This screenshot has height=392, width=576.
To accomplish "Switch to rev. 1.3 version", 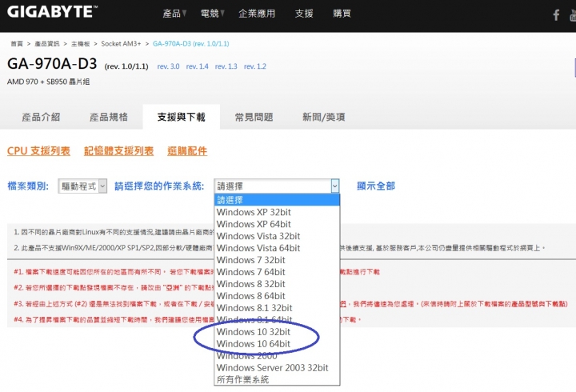I will point(226,66).
